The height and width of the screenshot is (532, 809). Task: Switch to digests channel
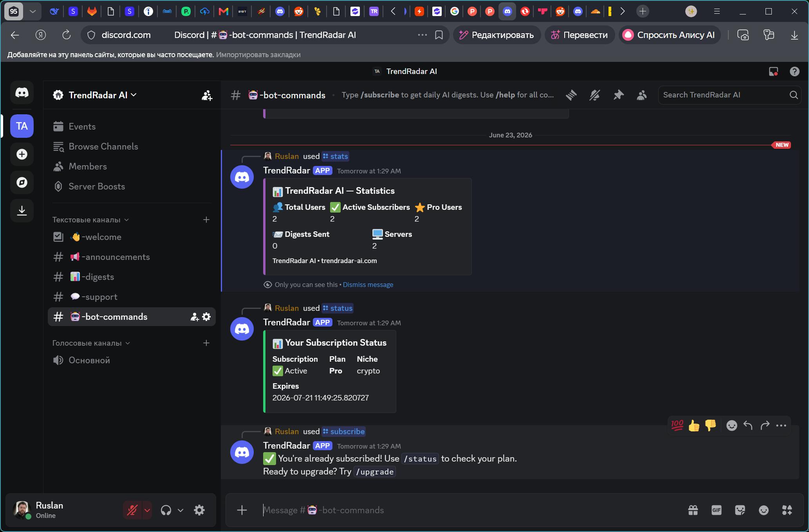pyautogui.click(x=132, y=277)
